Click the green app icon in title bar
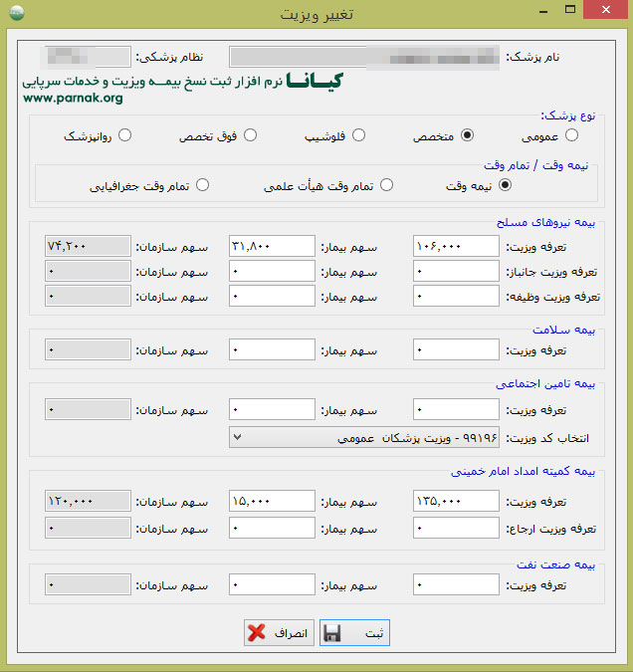Image resolution: width=633 pixels, height=672 pixels. pyautogui.click(x=14, y=14)
